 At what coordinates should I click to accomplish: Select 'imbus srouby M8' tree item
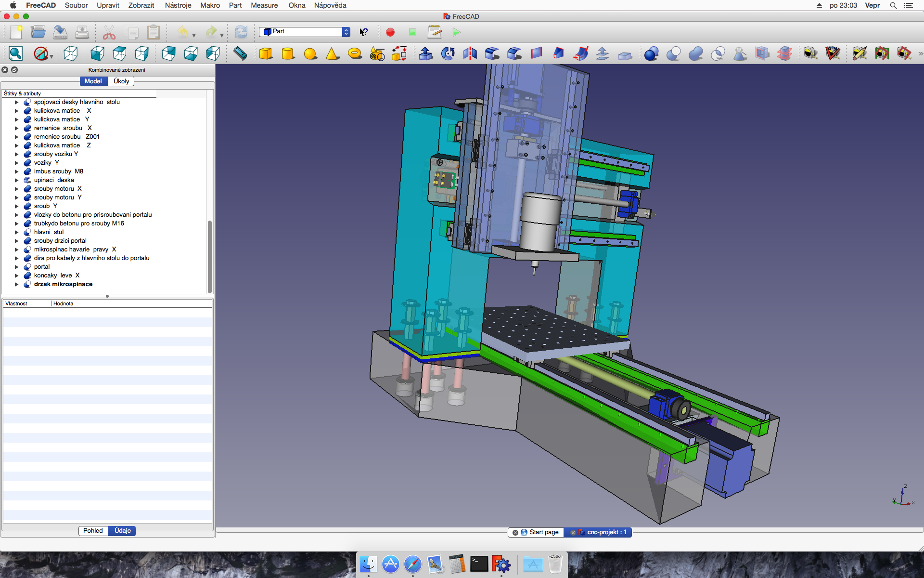[59, 171]
